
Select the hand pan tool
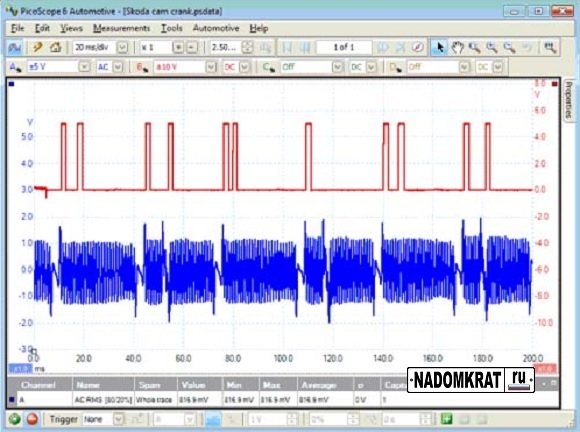(x=458, y=47)
